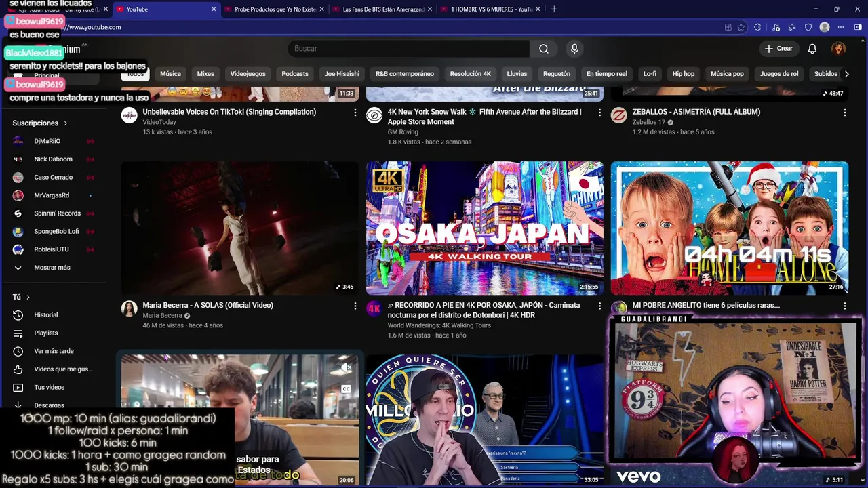Open options for 4K New York Snow Walk video
The image size is (868, 488).
point(599,113)
